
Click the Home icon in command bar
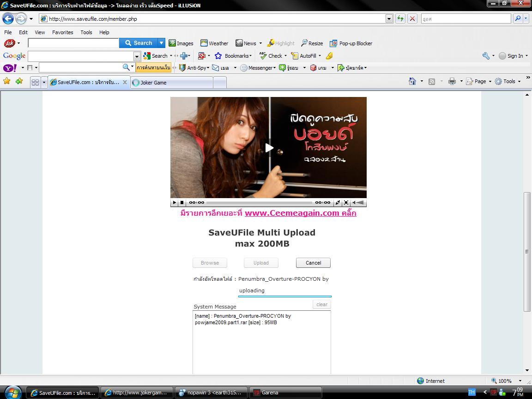[x=412, y=81]
